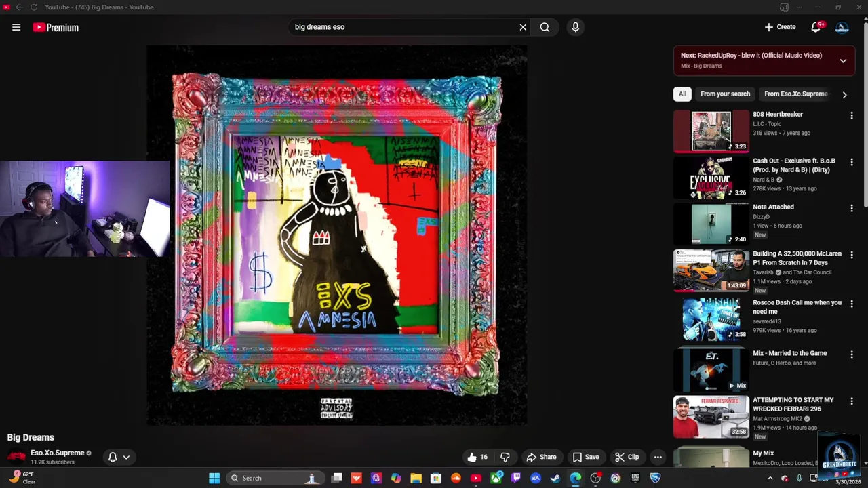Open the account avatar menu
Image resolution: width=868 pixels, height=488 pixels.
(x=842, y=27)
